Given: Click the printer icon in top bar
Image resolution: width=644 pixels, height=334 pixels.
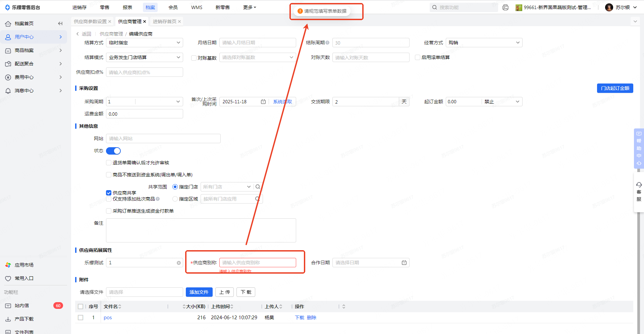Looking at the screenshot, I should click(x=505, y=7).
